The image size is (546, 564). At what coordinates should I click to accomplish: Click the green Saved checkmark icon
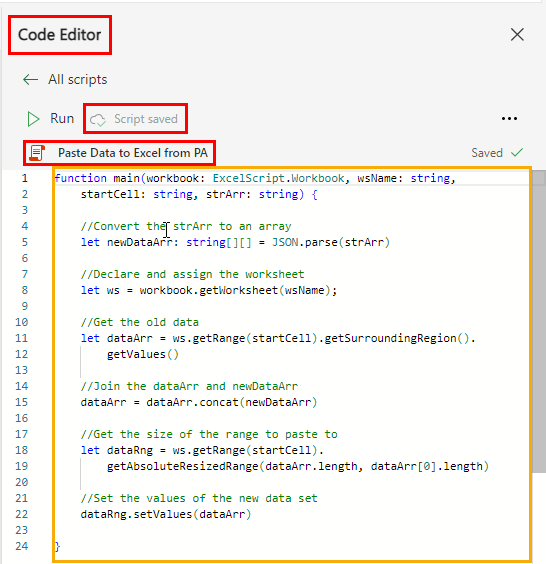pyautogui.click(x=517, y=153)
